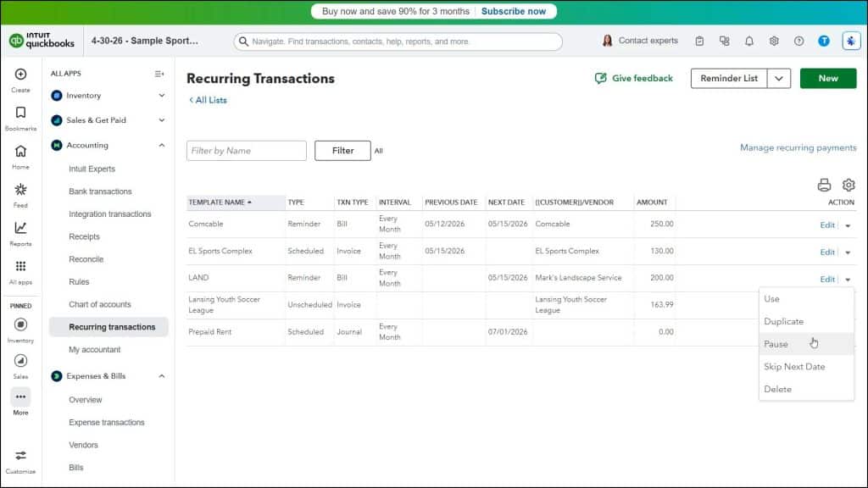Open Rules in sidebar
The width and height of the screenshot is (868, 488).
tap(79, 282)
